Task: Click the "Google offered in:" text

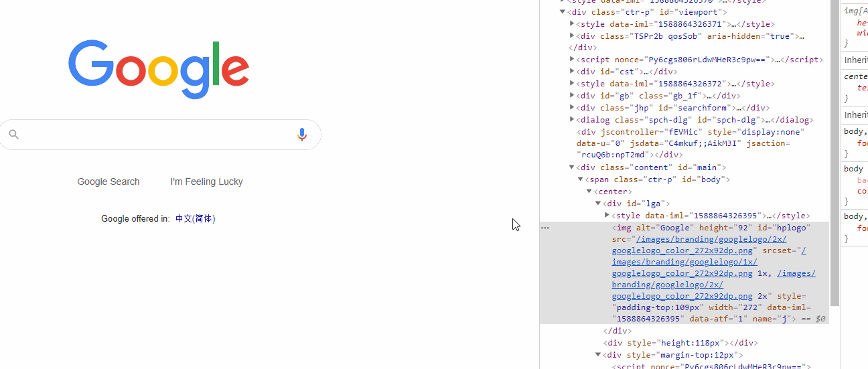Action: point(135,218)
